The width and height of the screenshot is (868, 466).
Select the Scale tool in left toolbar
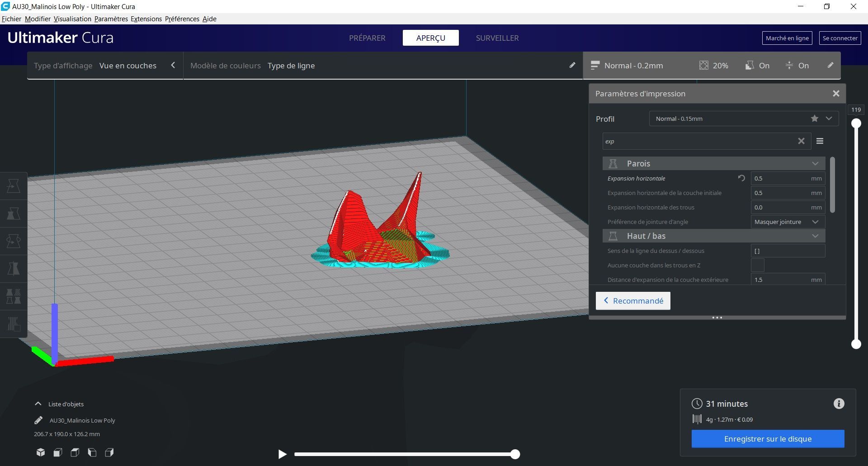tap(14, 213)
